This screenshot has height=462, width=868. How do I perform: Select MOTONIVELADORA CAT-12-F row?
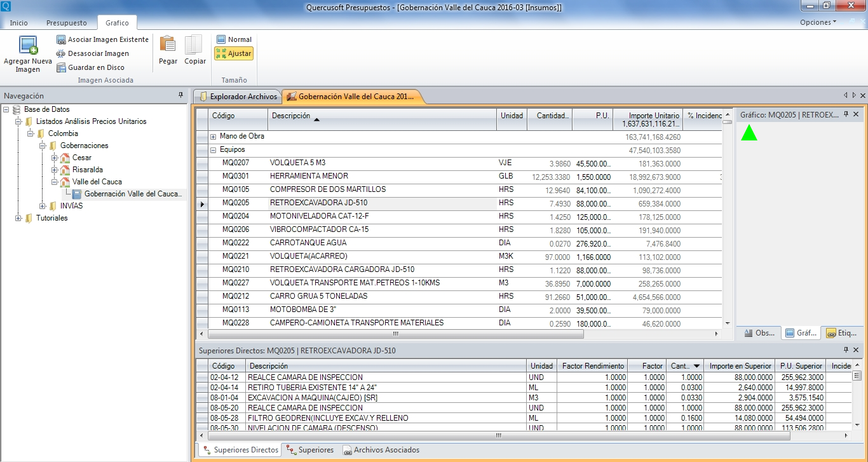pos(459,217)
